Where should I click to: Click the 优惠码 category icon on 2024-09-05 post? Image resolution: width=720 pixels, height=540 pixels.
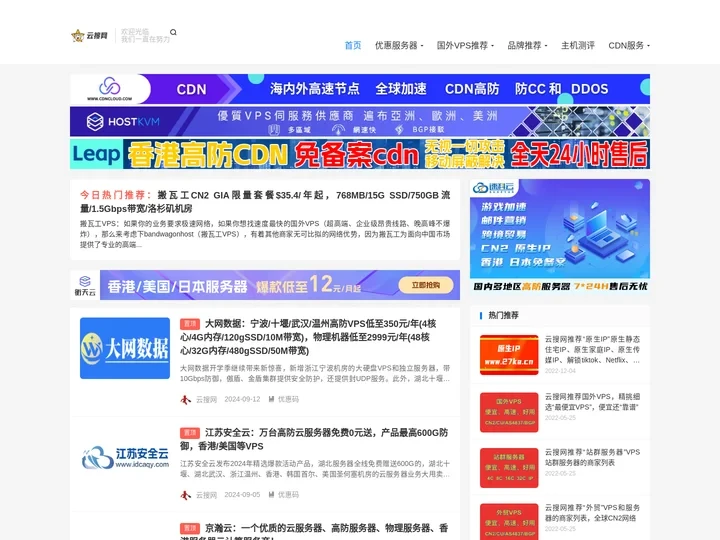pos(271,495)
